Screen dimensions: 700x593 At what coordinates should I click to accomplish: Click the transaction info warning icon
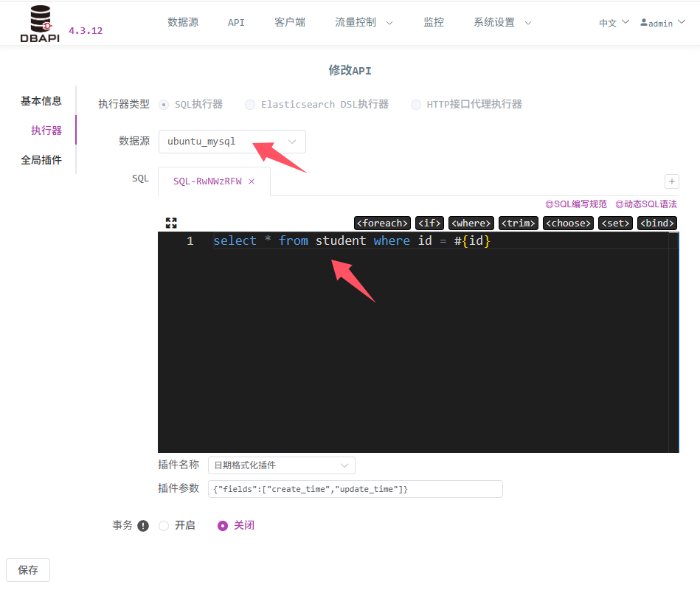[x=143, y=526]
